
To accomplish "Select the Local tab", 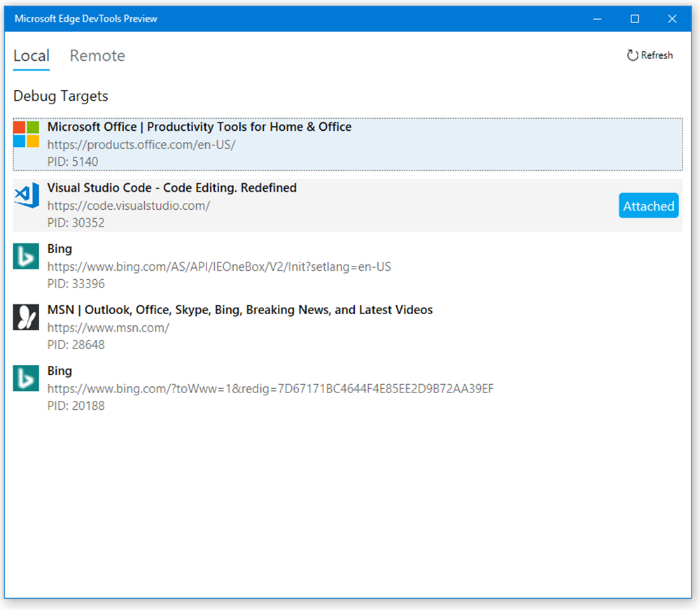I will 31,56.
